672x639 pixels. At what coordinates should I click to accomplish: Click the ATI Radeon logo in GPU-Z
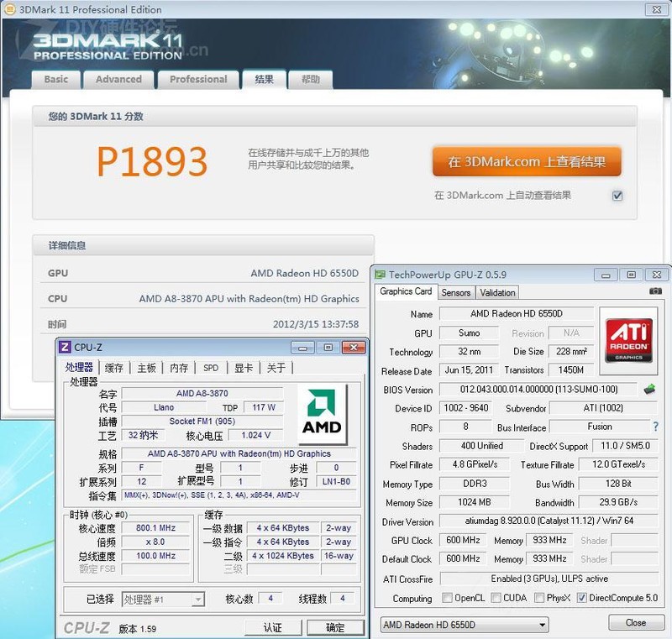[628, 340]
